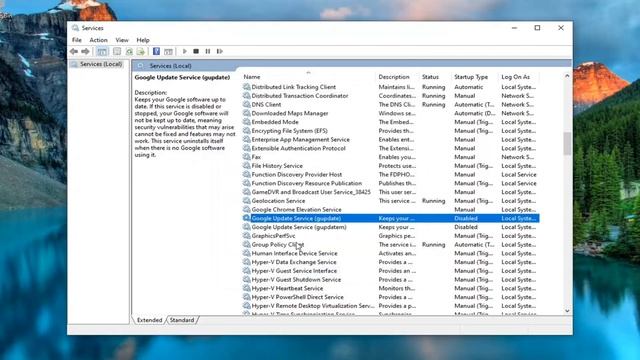The image size is (640, 360).
Task: Click the Export List toolbar icon
Action: click(141, 51)
